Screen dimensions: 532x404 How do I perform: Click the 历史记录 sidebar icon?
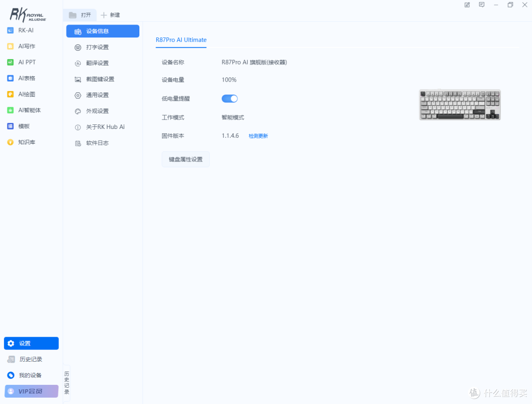(x=11, y=359)
